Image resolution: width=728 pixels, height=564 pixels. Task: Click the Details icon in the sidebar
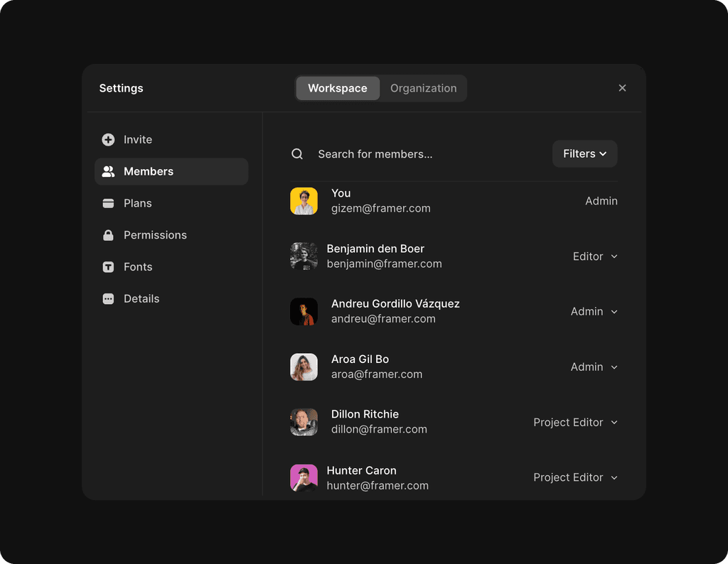[x=108, y=298]
